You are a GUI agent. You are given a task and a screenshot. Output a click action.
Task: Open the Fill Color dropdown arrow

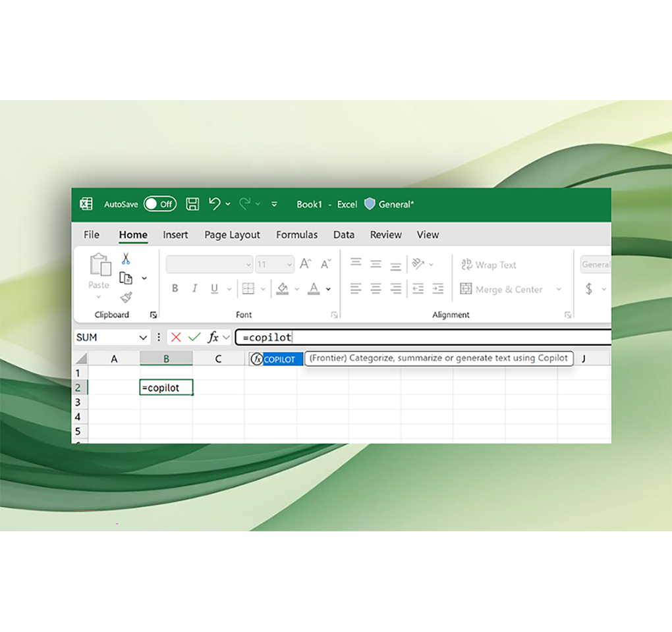coord(296,289)
